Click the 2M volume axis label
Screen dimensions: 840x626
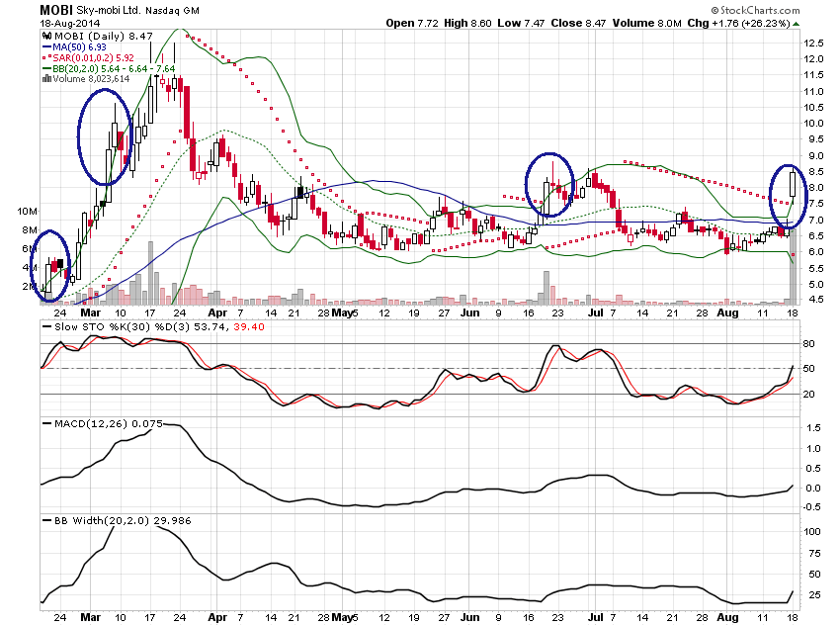click(x=30, y=286)
